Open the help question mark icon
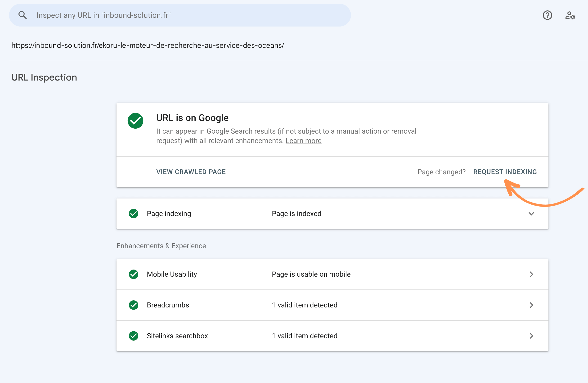 click(547, 15)
